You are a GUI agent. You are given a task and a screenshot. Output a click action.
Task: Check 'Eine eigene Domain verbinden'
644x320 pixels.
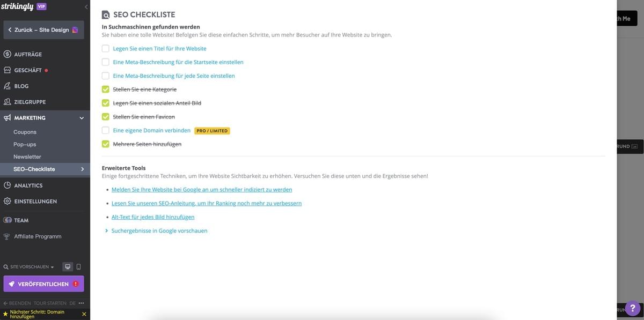tap(105, 130)
